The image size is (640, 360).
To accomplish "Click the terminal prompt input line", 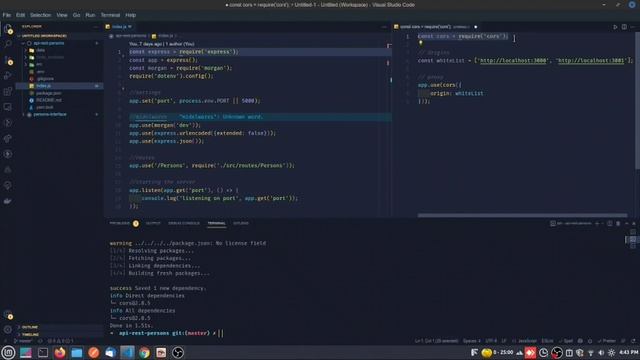I will 167,333.
